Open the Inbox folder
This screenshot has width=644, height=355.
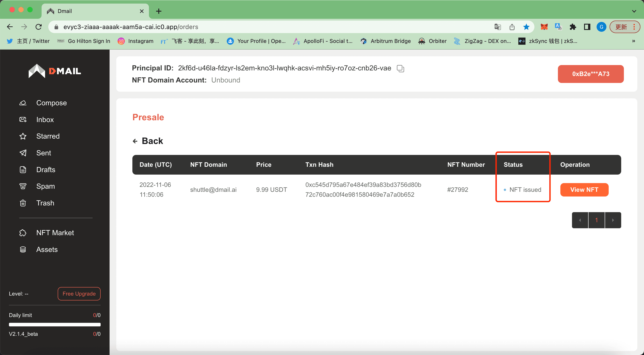pyautogui.click(x=45, y=119)
